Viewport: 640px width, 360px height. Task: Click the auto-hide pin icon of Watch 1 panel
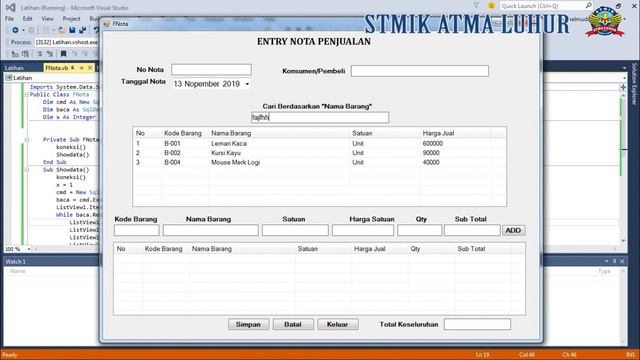[614, 261]
